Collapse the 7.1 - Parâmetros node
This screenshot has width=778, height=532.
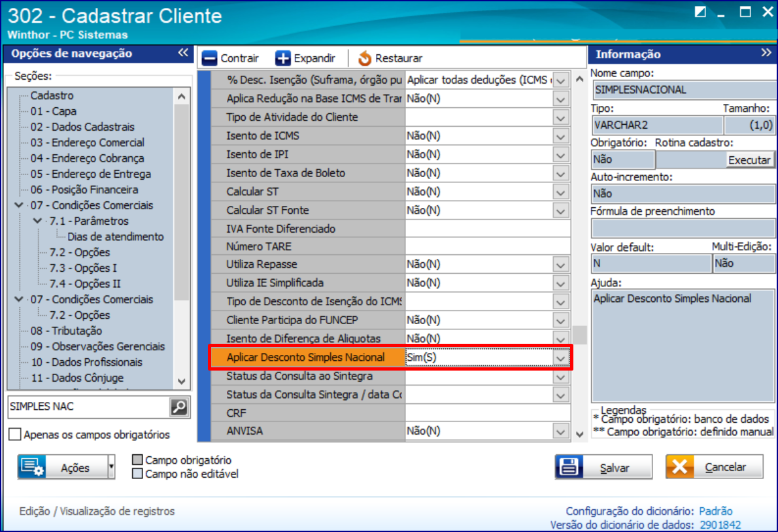click(x=38, y=221)
